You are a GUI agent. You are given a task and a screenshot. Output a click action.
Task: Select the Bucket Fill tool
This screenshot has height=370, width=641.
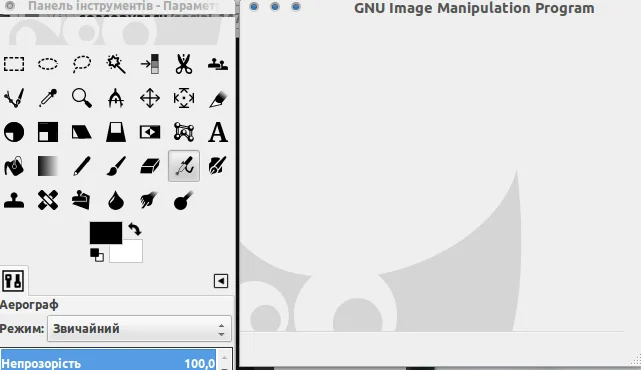[x=14, y=166]
